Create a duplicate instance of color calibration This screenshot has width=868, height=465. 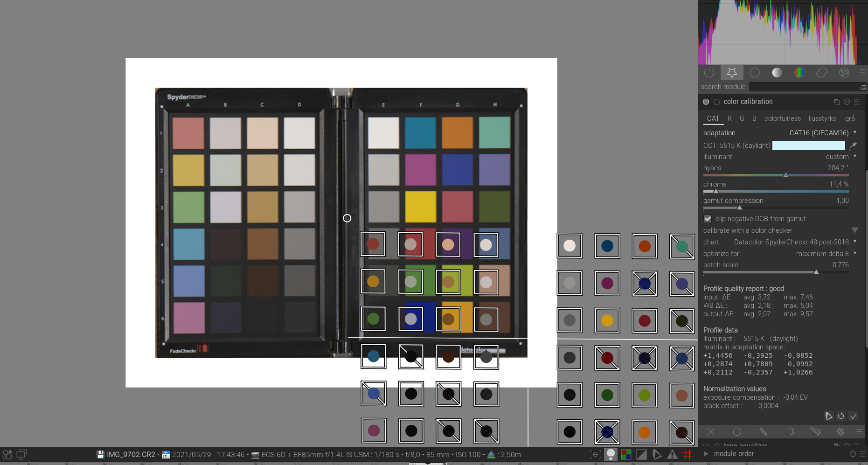[x=836, y=102]
